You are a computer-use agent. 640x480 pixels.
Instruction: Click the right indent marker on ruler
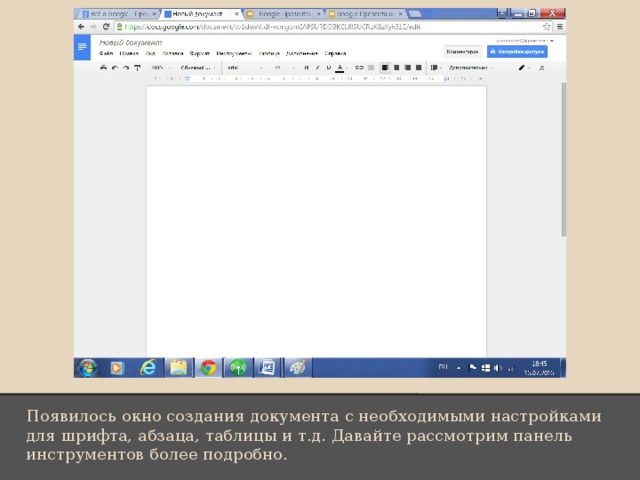(446, 78)
